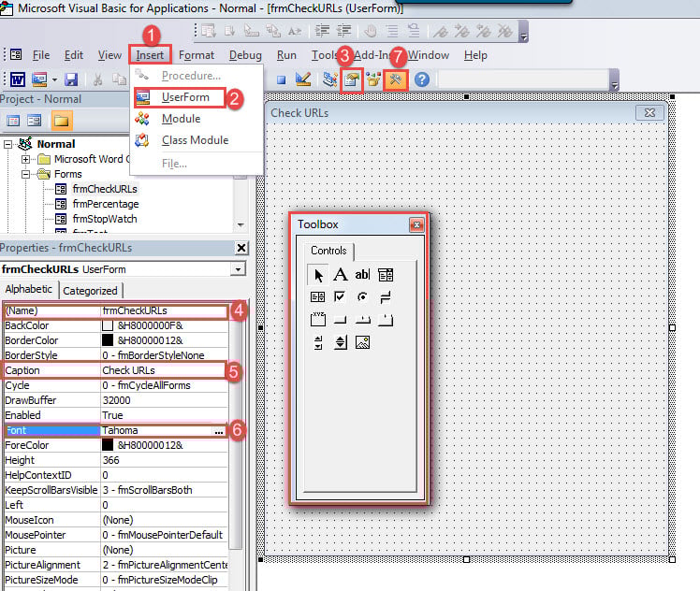Select the OptionButton control in Toolbox
The image size is (700, 591).
[362, 296]
